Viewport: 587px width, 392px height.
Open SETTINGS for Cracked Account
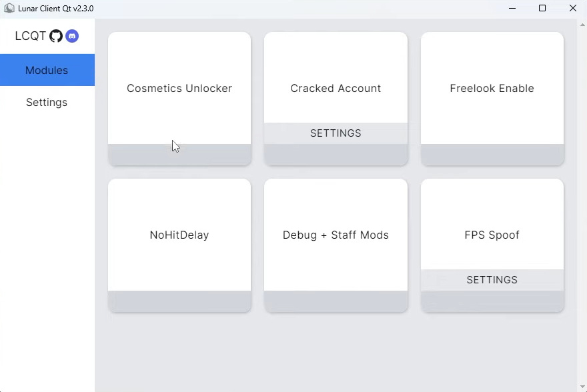(x=336, y=133)
